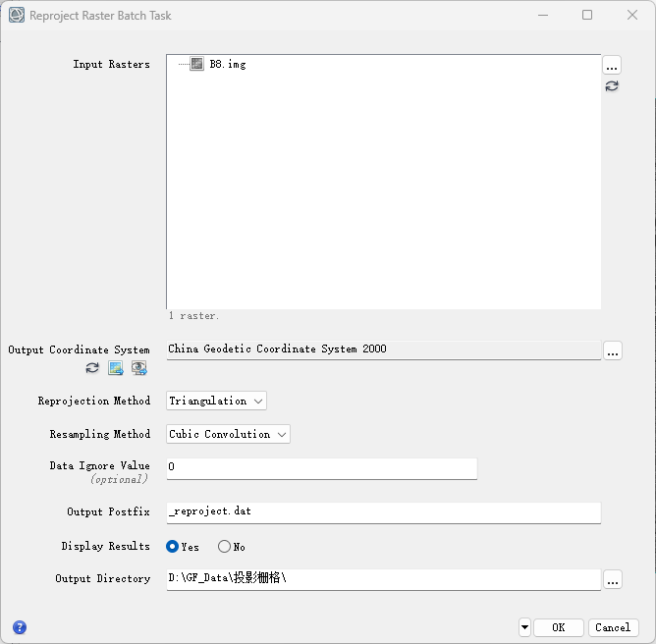Dismiss dialog with Cancel button

(x=613, y=627)
